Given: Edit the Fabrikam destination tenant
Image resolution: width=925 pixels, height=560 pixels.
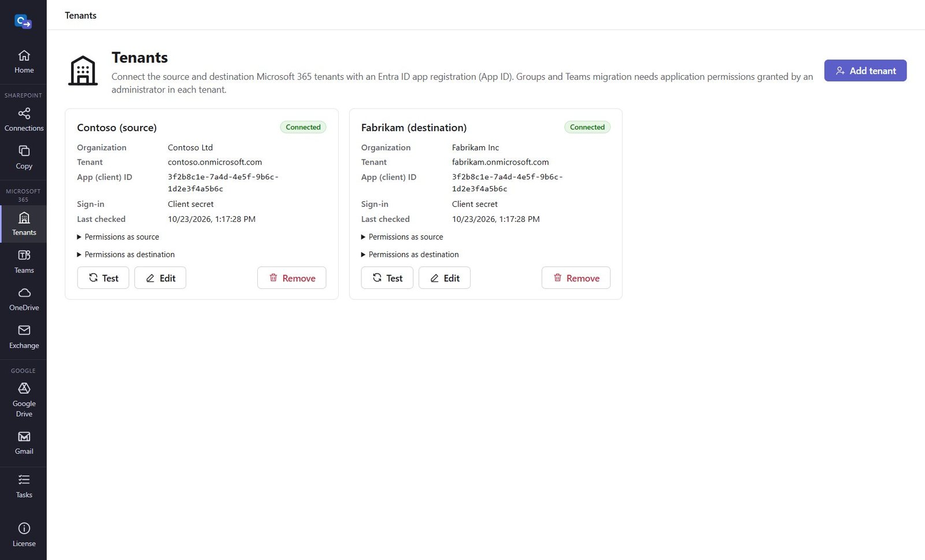Looking at the screenshot, I should coord(444,278).
